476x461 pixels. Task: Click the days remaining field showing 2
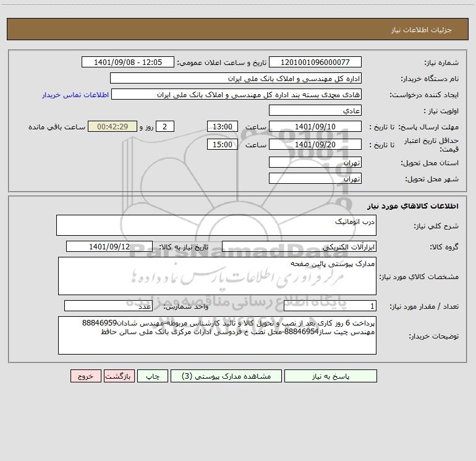[x=165, y=126]
